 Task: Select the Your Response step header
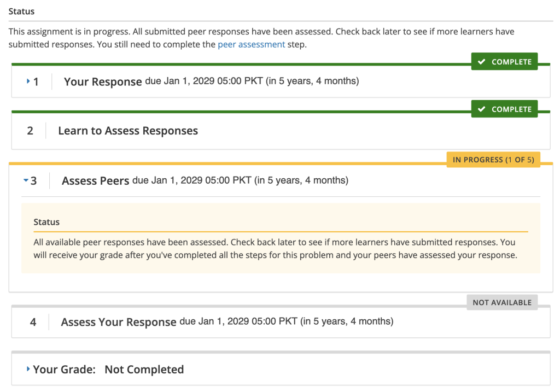(103, 81)
